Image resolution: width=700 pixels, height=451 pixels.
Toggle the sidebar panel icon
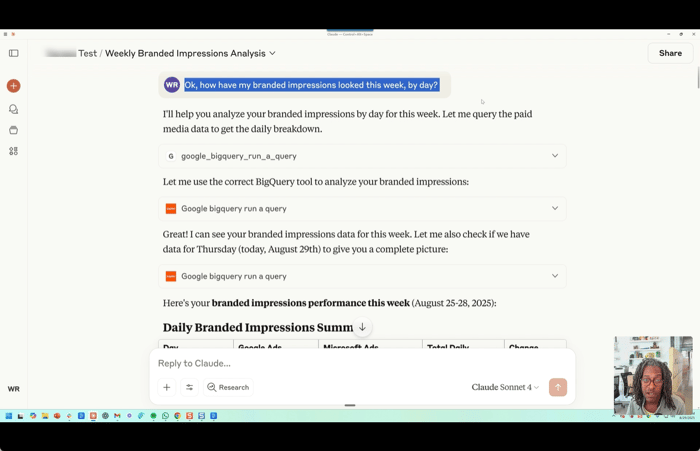click(14, 53)
